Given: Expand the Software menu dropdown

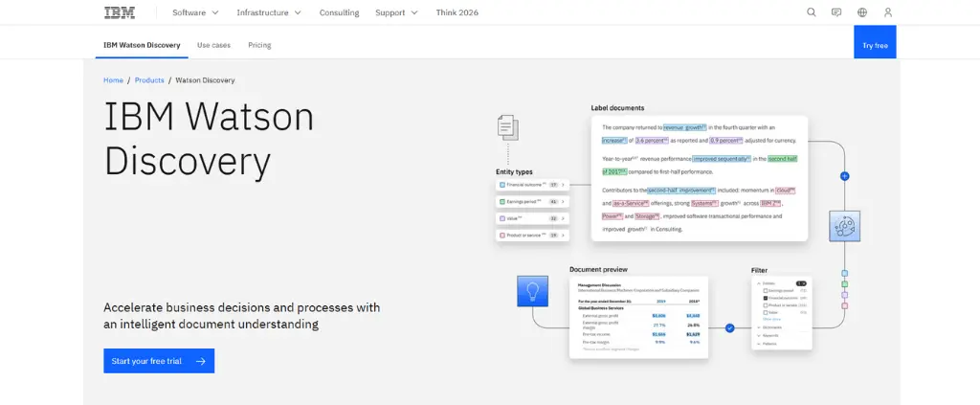Looking at the screenshot, I should (195, 12).
